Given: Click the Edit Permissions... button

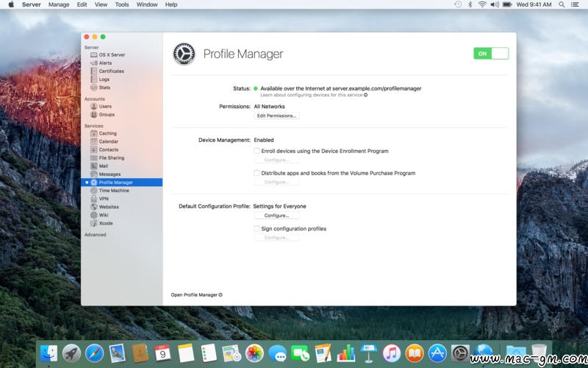Looking at the screenshot, I should (277, 116).
